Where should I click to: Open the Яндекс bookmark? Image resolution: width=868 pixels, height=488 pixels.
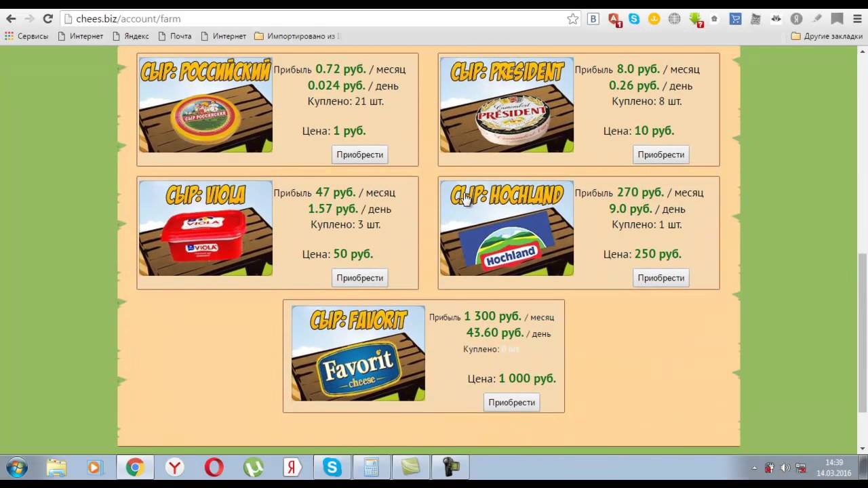[130, 36]
